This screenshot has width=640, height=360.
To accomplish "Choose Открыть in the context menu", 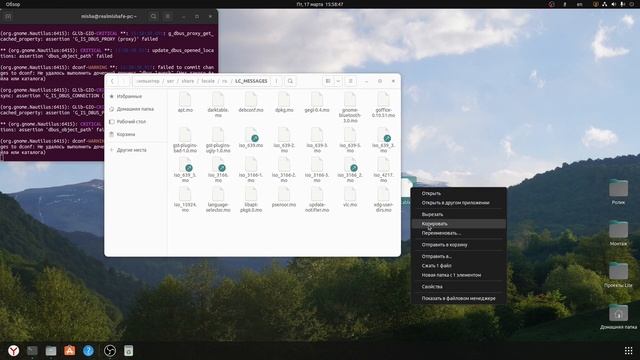I will 458,193.
